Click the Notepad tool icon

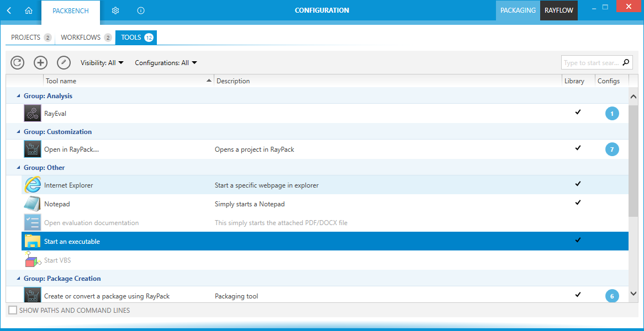point(32,203)
